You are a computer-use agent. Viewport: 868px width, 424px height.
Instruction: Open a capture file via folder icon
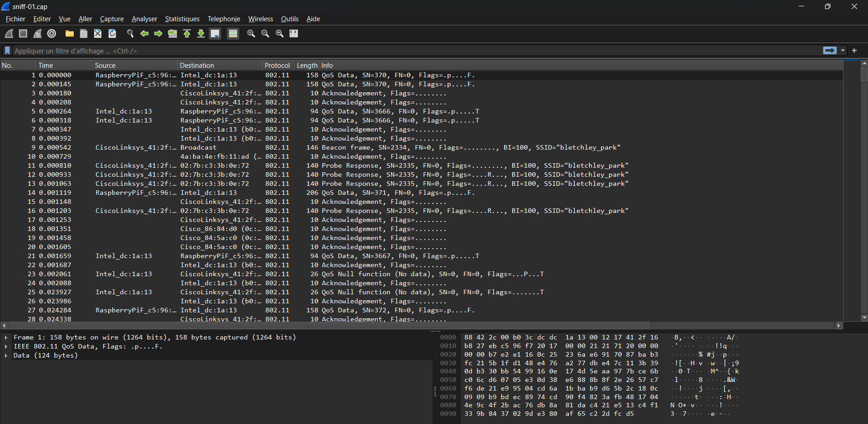click(69, 33)
